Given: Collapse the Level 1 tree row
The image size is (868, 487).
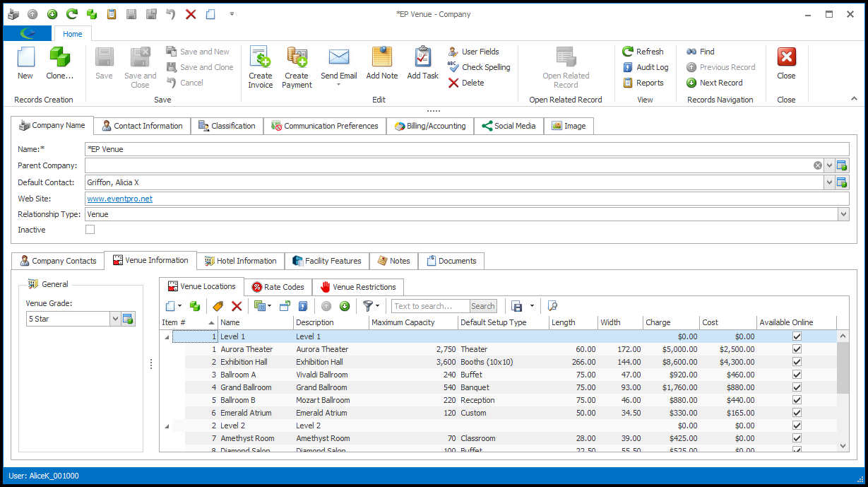Looking at the screenshot, I should click(x=167, y=337).
